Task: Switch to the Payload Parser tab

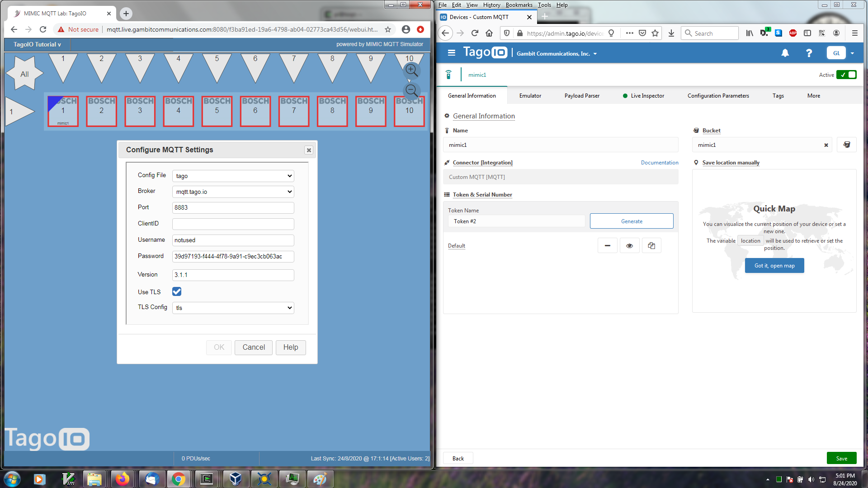Action: (582, 96)
